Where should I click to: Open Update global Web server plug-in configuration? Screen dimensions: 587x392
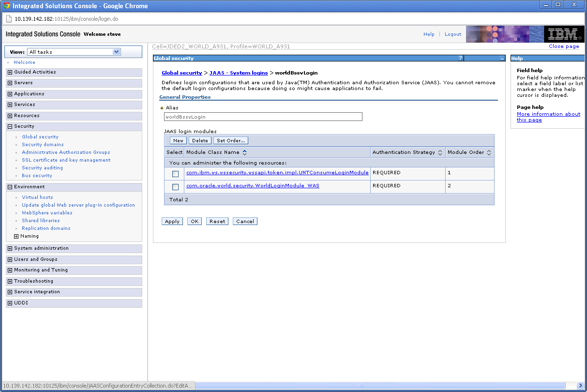(78, 205)
